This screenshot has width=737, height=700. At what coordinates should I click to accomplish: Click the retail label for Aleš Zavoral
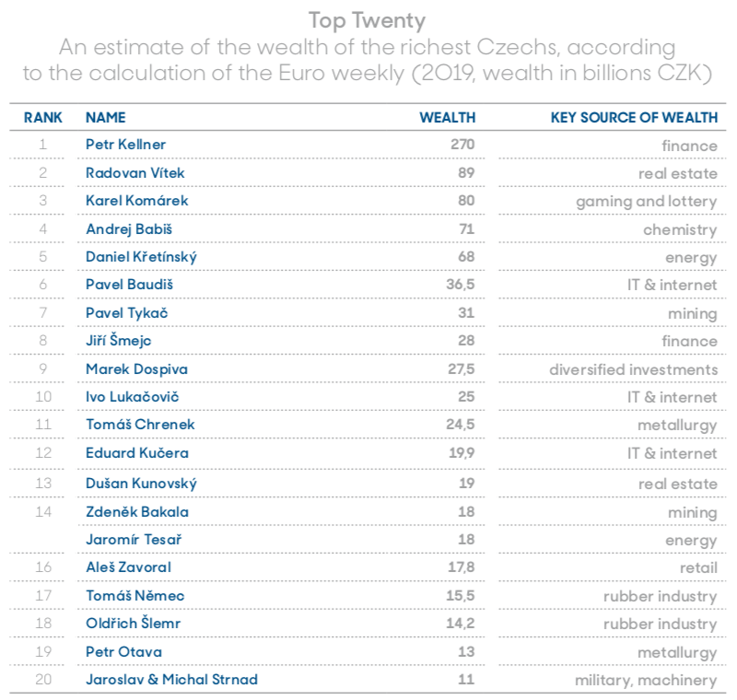pyautogui.click(x=698, y=568)
